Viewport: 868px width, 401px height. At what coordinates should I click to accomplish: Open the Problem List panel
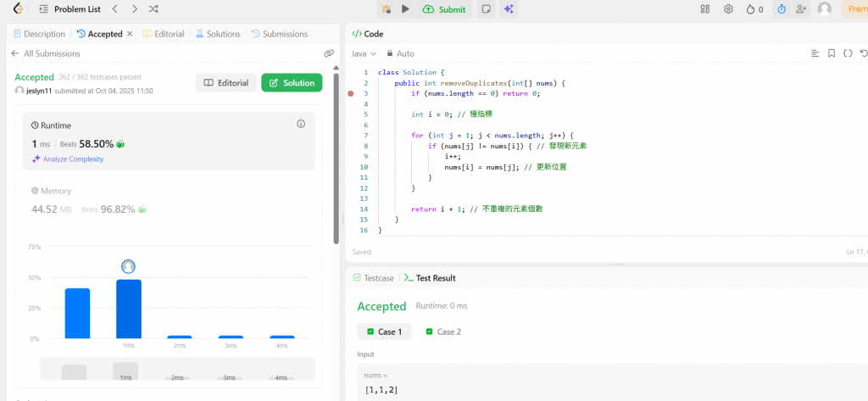click(70, 9)
